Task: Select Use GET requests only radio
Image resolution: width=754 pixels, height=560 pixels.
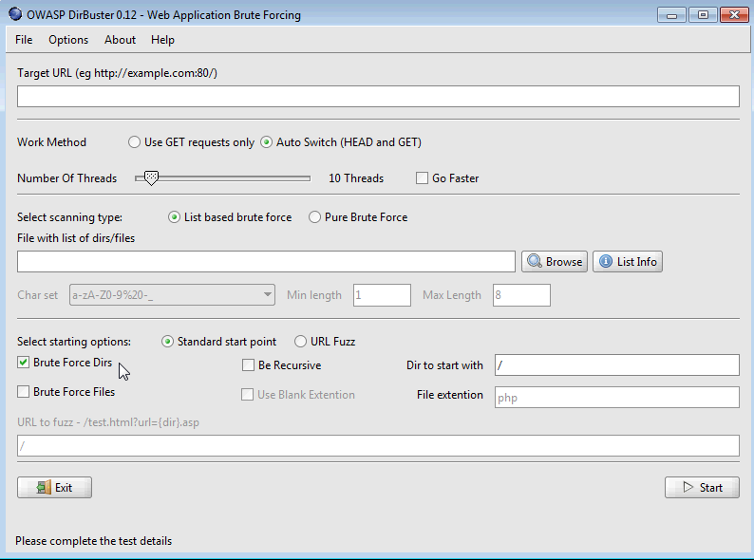Action: point(134,142)
